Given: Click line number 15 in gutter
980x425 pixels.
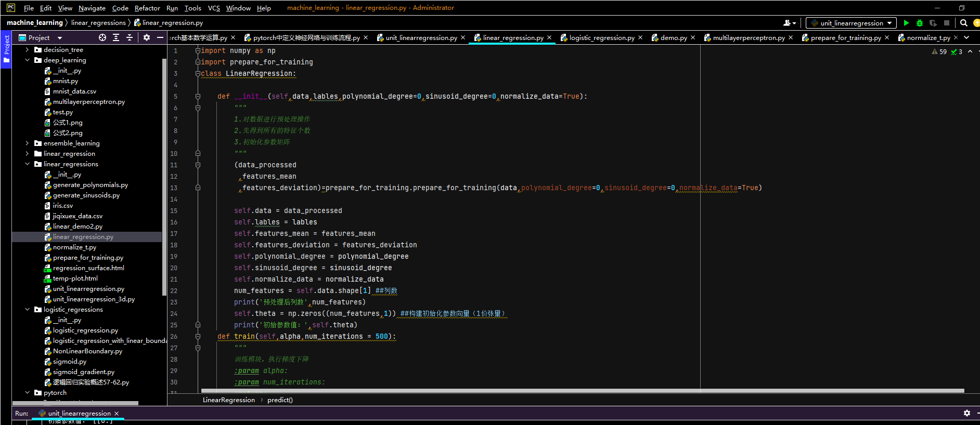Looking at the screenshot, I should click(174, 210).
